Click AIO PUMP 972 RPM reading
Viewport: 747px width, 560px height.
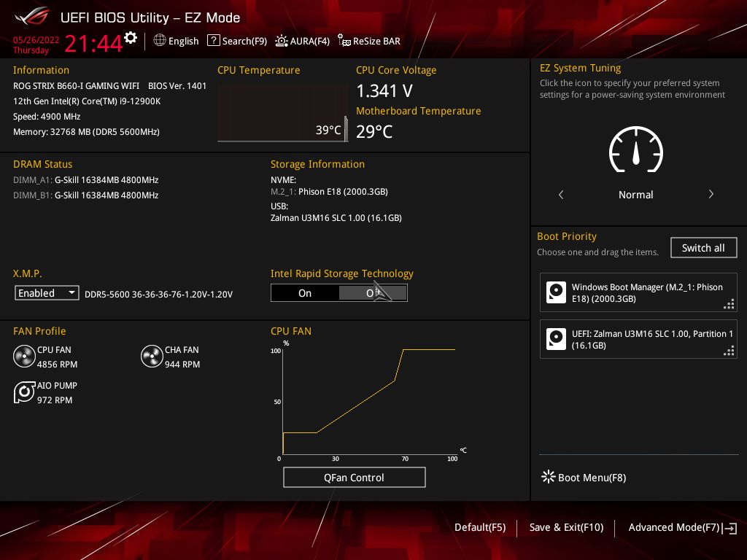[x=55, y=400]
